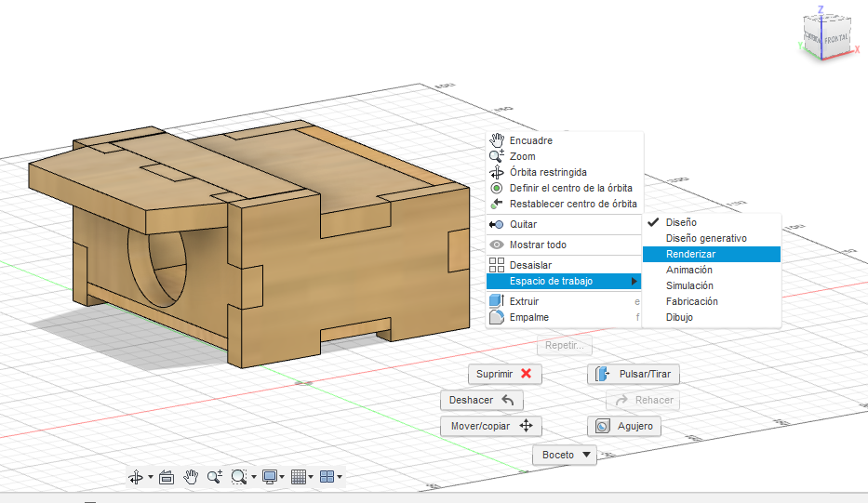This screenshot has height=503, width=868.
Task: Switch to the Simulación workspace
Action: pyautogui.click(x=712, y=285)
